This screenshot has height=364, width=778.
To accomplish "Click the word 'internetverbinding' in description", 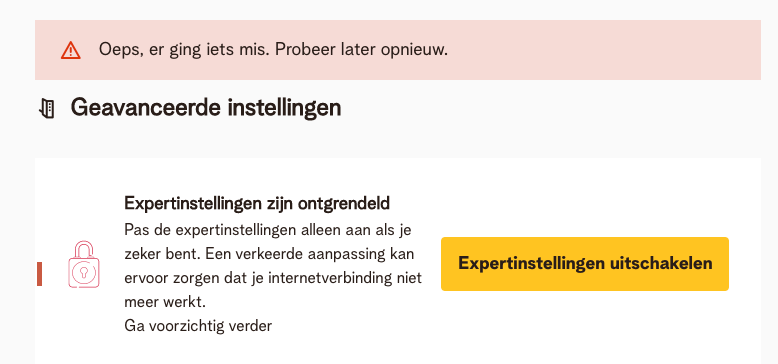I will [x=324, y=278].
